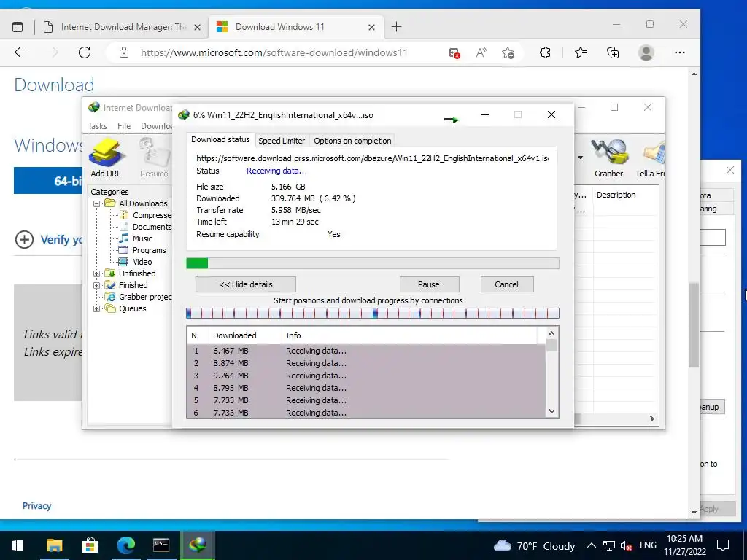The image size is (747, 560).
Task: Click the 64-bit download button on webpage
Action: point(47,181)
